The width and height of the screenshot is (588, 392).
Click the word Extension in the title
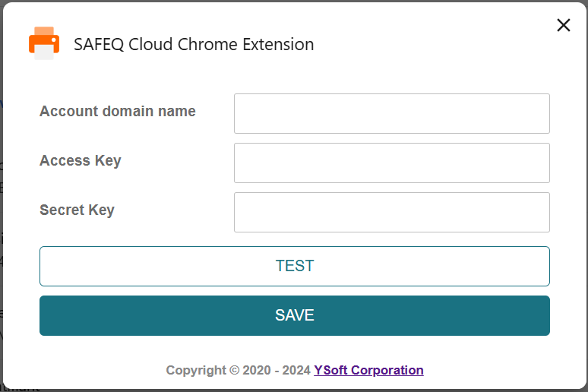[x=278, y=44]
